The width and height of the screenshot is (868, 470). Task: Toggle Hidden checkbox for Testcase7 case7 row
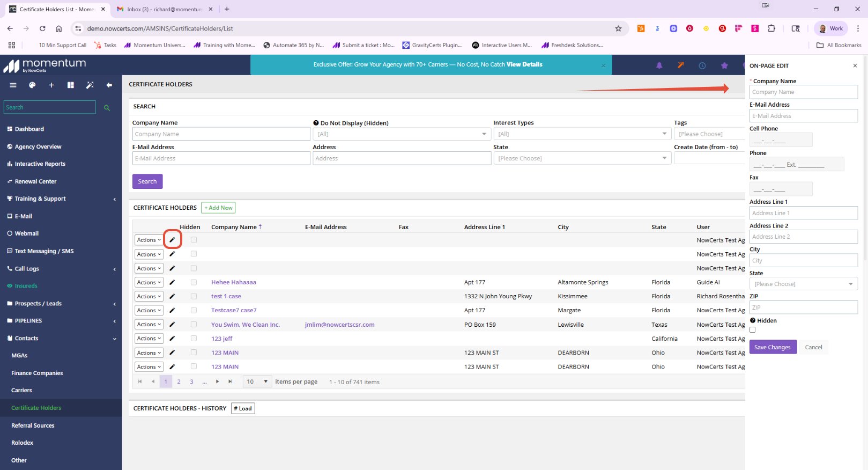coord(194,310)
